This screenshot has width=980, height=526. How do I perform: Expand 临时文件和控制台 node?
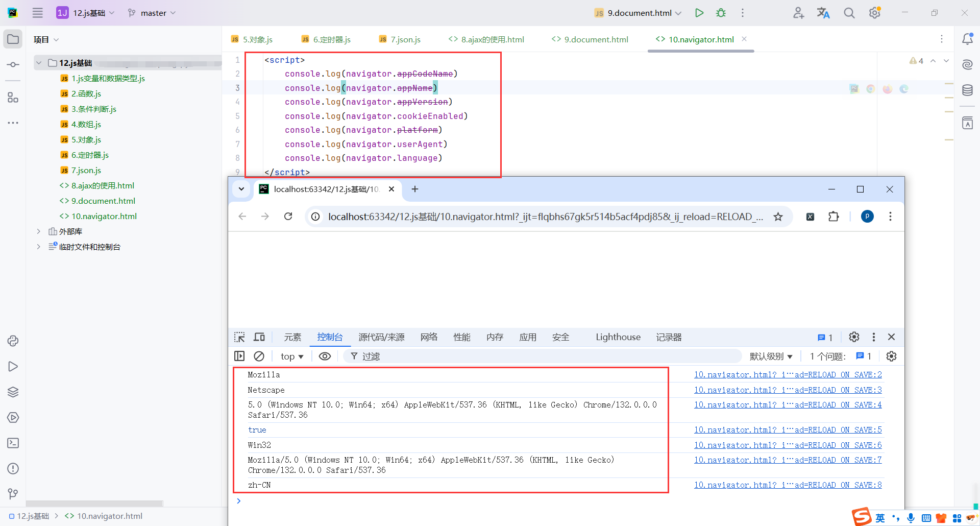tap(39, 247)
